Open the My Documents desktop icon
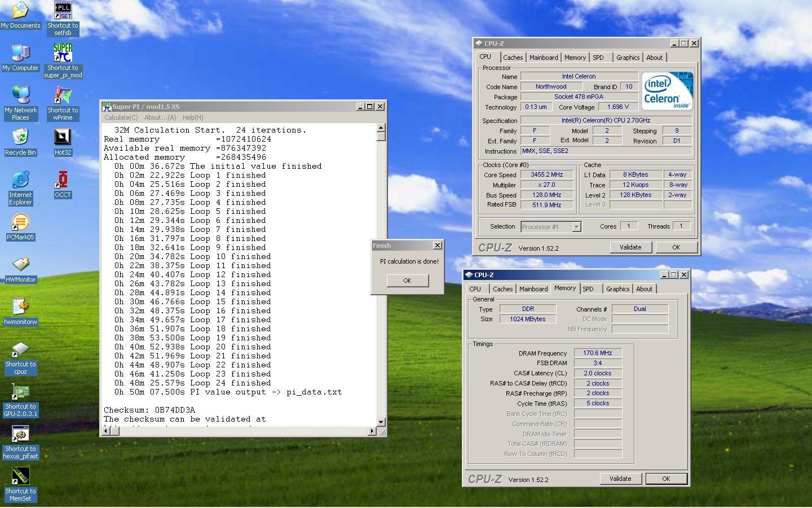The image size is (812, 508). point(20,15)
